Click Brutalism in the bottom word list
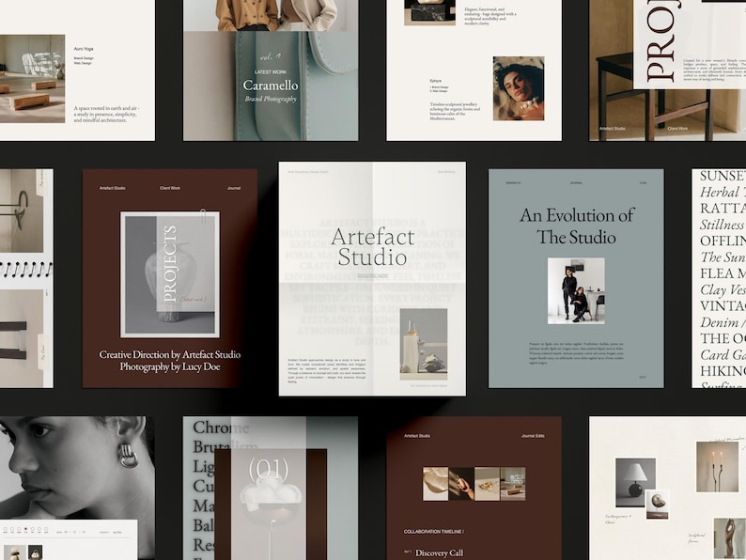Image resolution: width=746 pixels, height=560 pixels. 225,447
